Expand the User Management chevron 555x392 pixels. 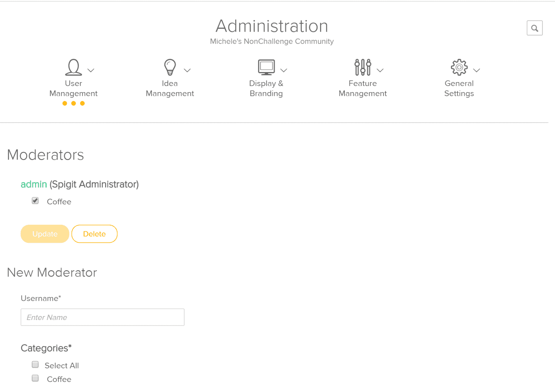point(91,70)
